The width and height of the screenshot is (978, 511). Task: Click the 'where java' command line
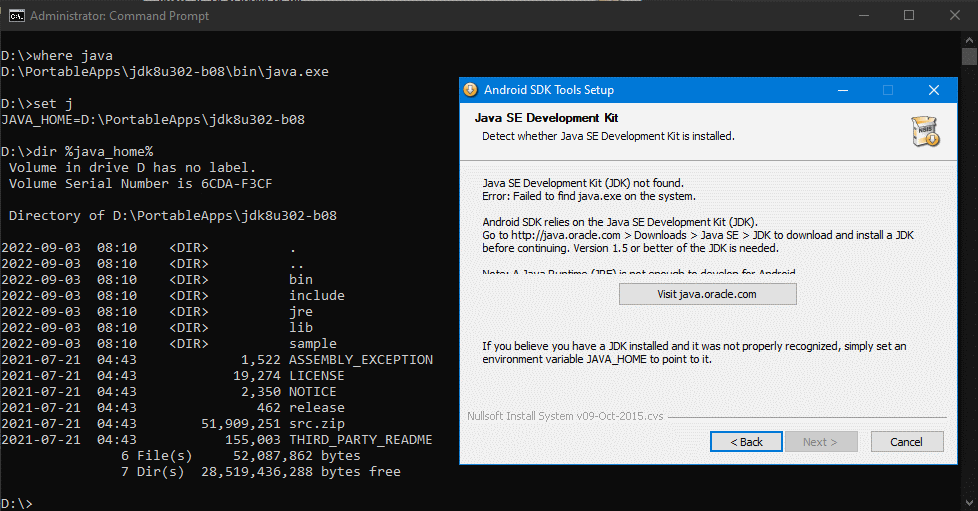tap(57, 56)
